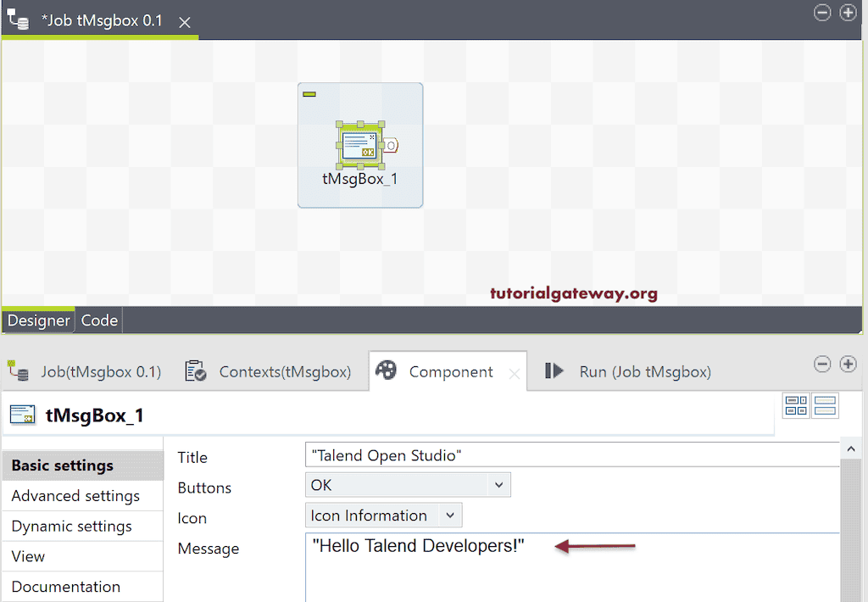The width and height of the screenshot is (868, 602).
Task: Close the Component view tab
Action: (515, 375)
